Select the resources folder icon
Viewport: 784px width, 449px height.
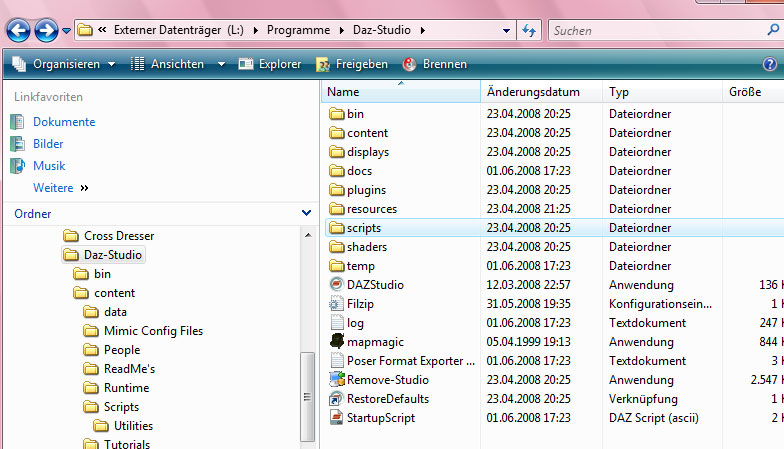click(337, 208)
